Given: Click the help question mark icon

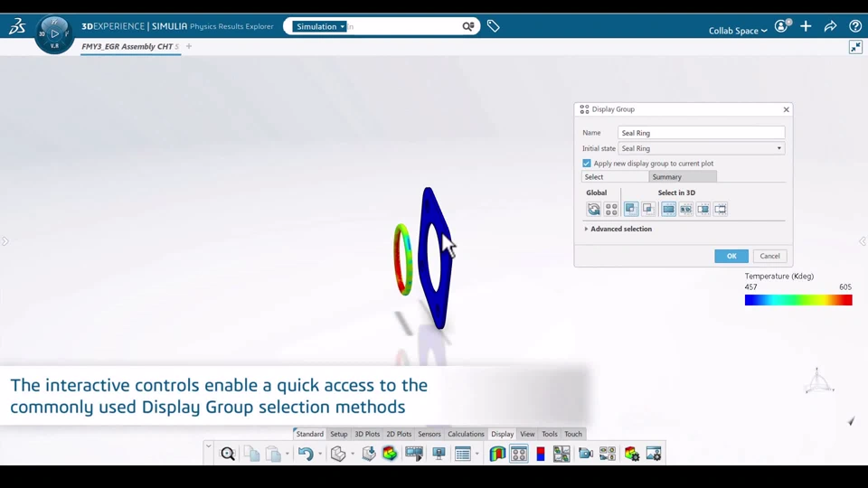Looking at the screenshot, I should tap(855, 26).
